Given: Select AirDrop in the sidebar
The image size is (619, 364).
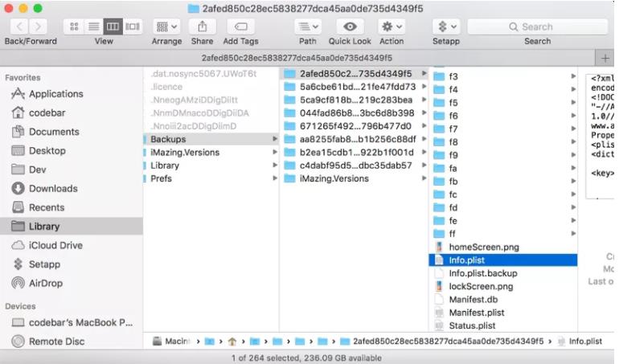Looking at the screenshot, I should point(47,283).
